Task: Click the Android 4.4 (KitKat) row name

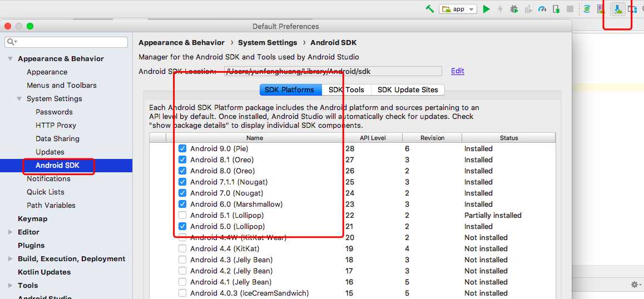Action: (225, 249)
